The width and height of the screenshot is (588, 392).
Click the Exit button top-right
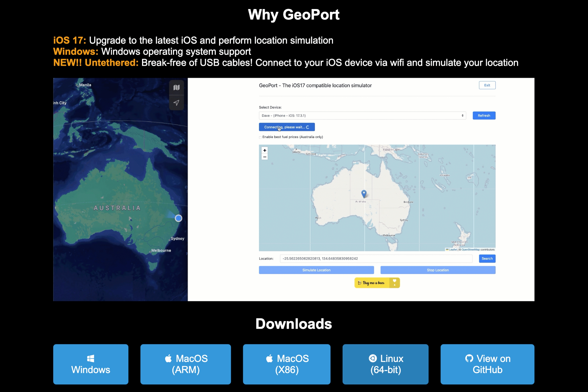point(487,85)
